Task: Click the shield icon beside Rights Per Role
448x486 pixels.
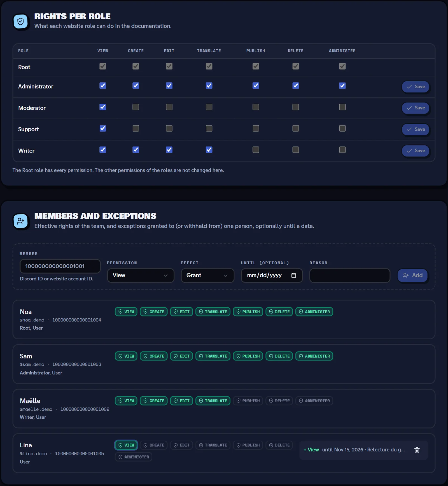Action: point(20,21)
